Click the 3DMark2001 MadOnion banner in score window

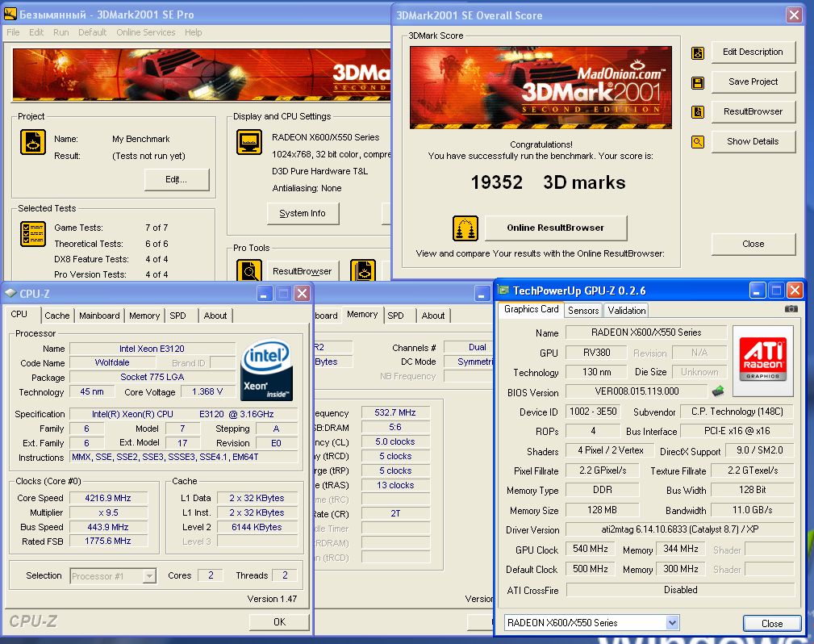541,87
